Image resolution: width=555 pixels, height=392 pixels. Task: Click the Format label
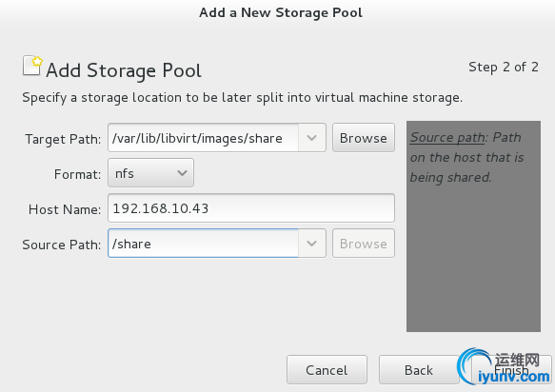coord(77,174)
